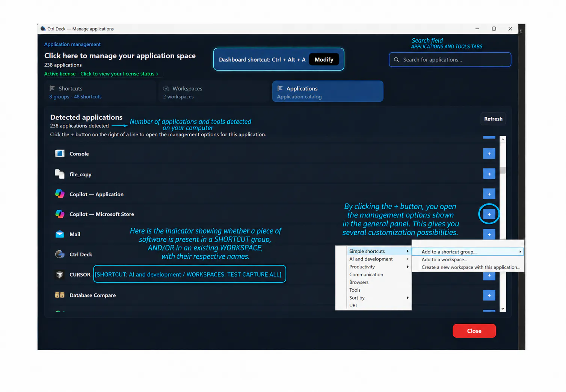
Task: Click the search magnifier icon
Action: (396, 60)
